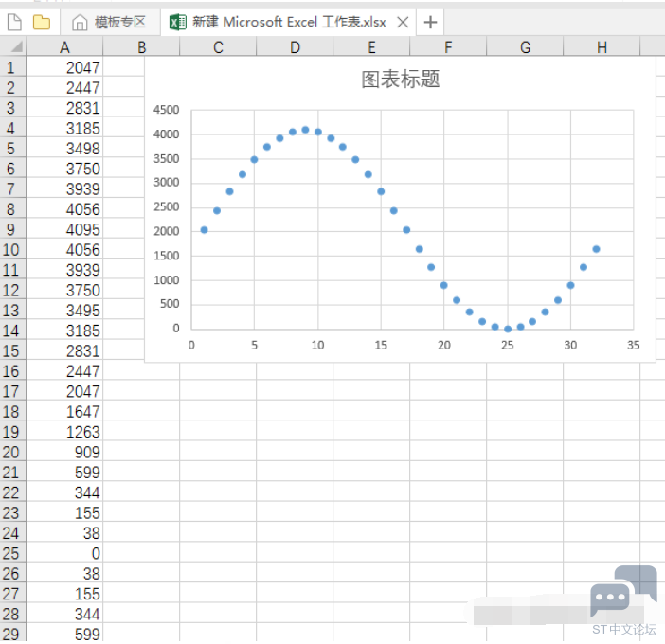The height and width of the screenshot is (644, 665).
Task: Click cell containing 2831 in row 3
Action: click(64, 108)
